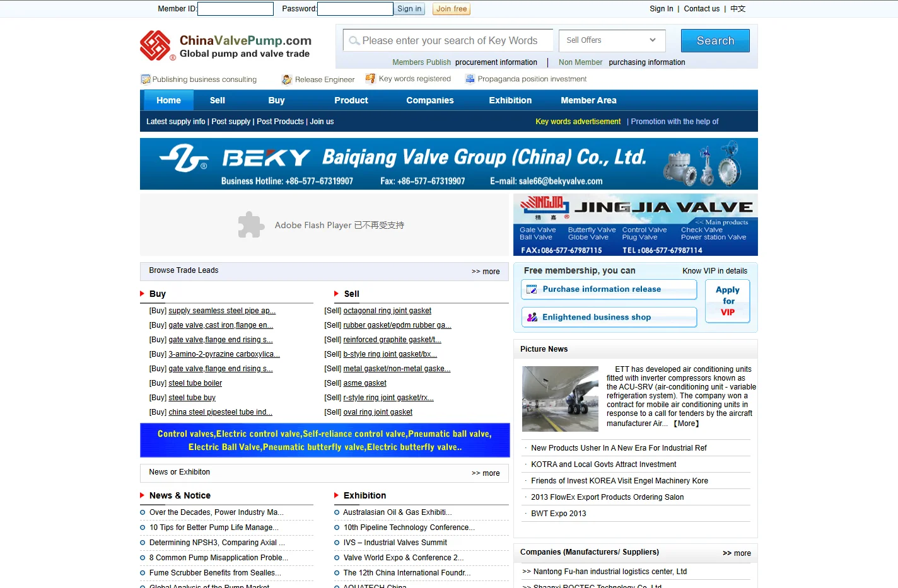This screenshot has height=588, width=898.
Task: Click the Non Member link
Action: 580,62
